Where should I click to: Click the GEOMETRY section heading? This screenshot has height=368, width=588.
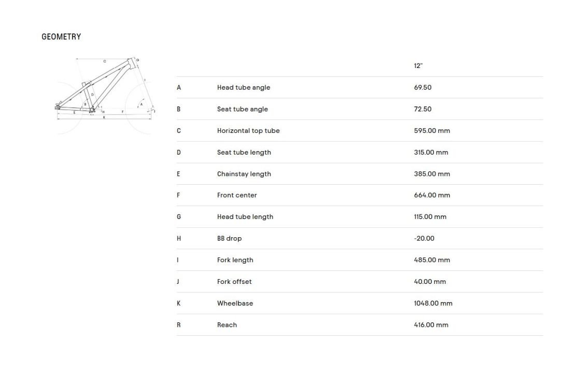[61, 37]
